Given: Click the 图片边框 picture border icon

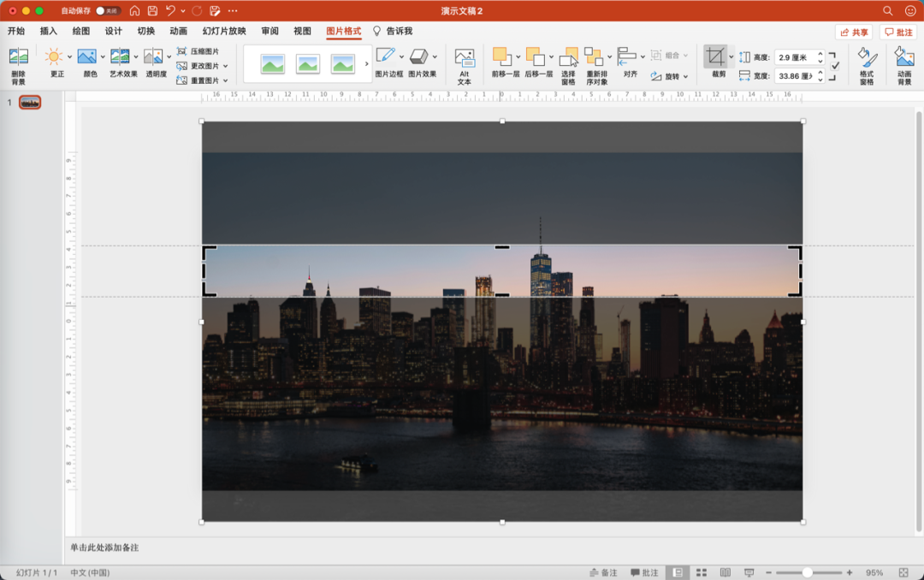Looking at the screenshot, I should (385, 56).
